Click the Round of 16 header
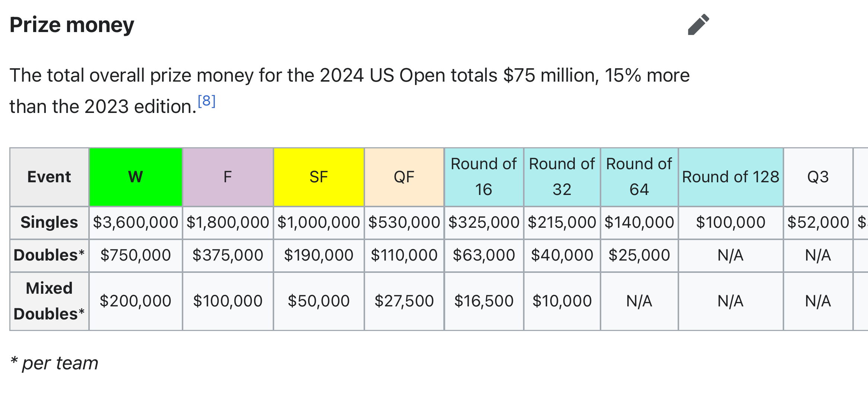 pyautogui.click(x=484, y=177)
